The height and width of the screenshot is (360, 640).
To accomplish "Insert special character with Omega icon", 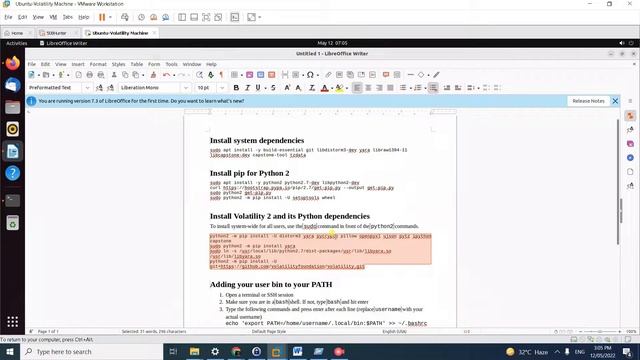I will [x=310, y=75].
